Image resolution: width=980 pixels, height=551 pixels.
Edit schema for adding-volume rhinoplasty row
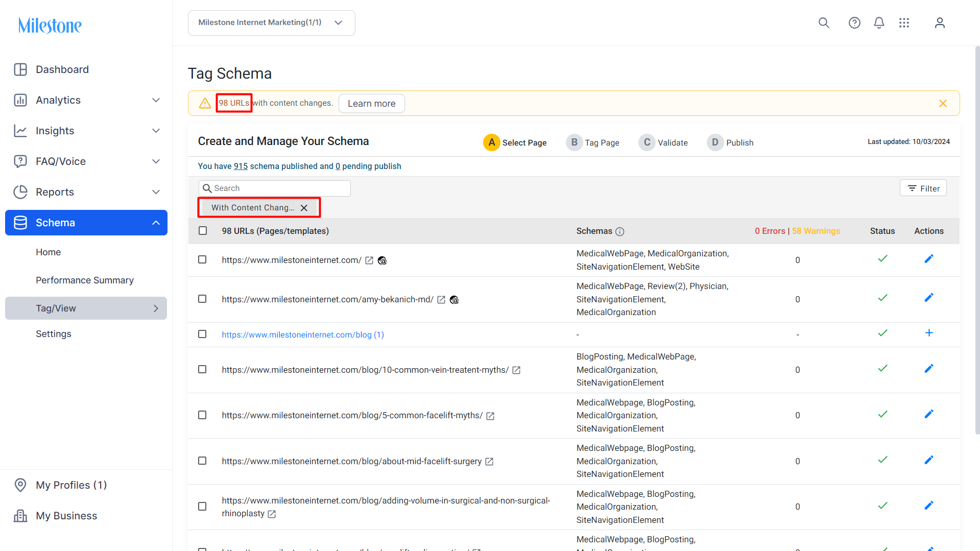click(929, 506)
